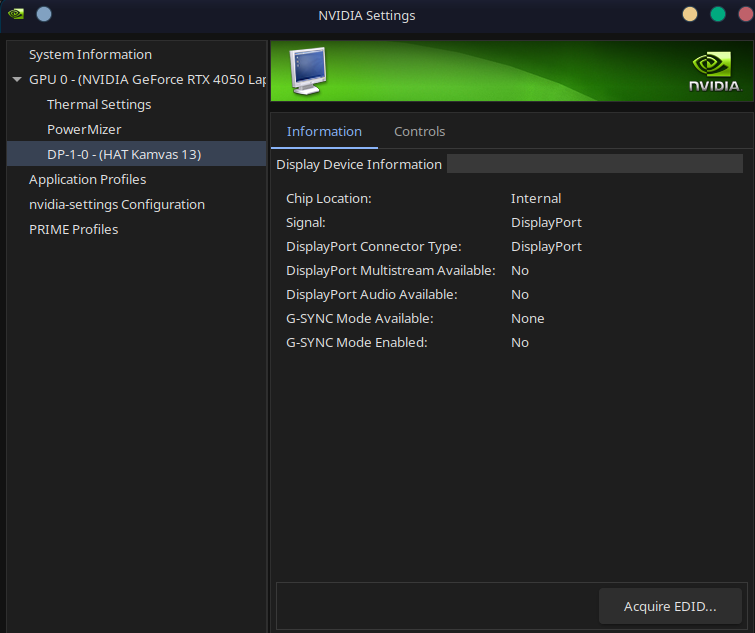Click the G-SYNC Mode Available value
The image size is (755, 633).
coord(527,319)
